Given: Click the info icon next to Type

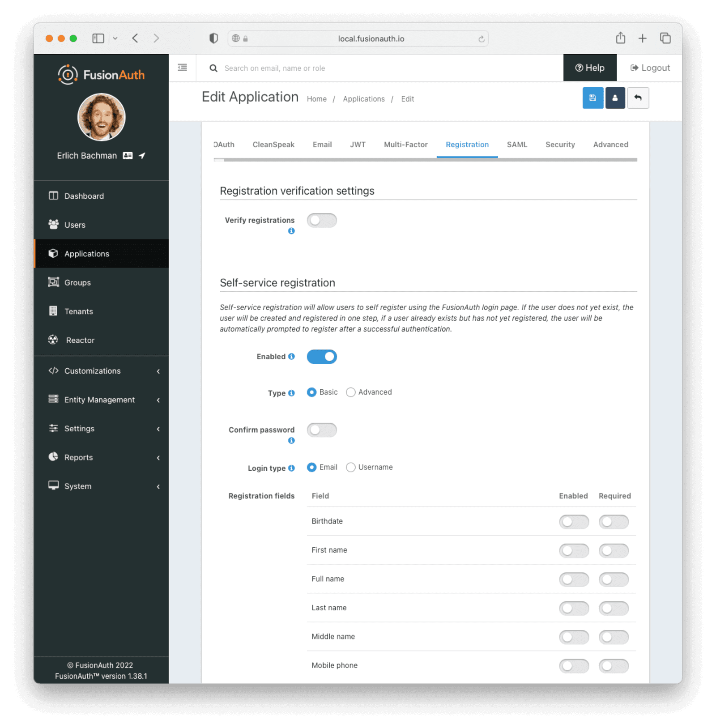Looking at the screenshot, I should click(291, 393).
